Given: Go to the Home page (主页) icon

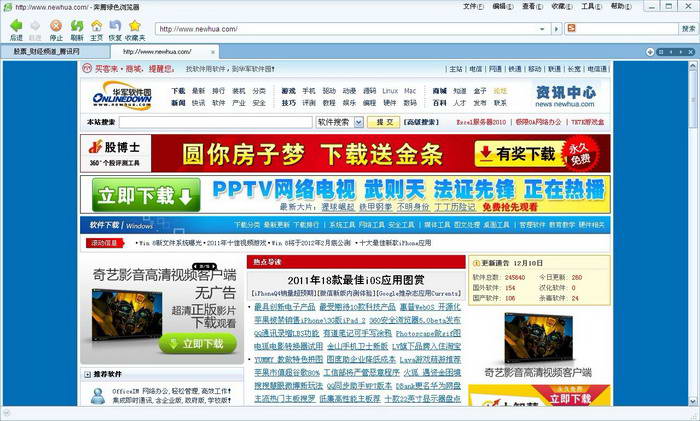Looking at the screenshot, I should point(96,25).
